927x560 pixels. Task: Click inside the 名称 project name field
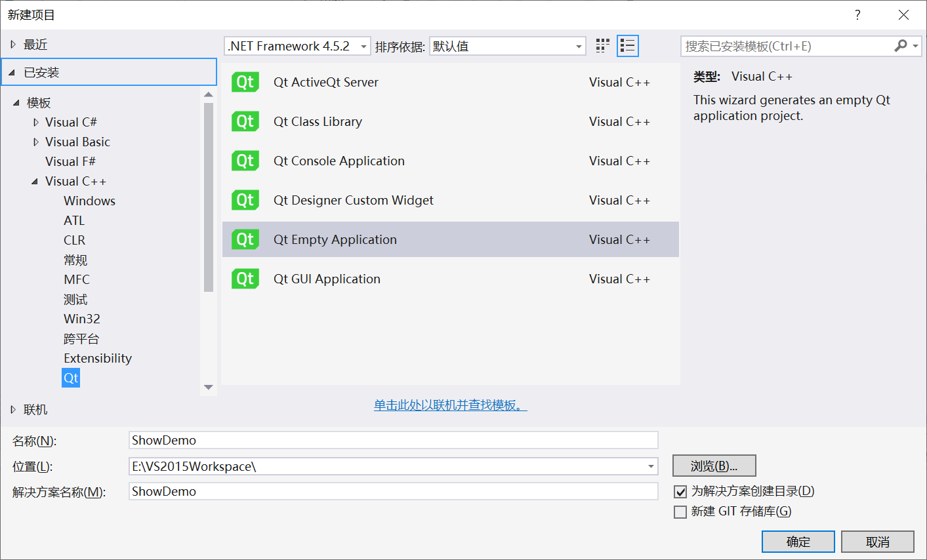point(394,440)
